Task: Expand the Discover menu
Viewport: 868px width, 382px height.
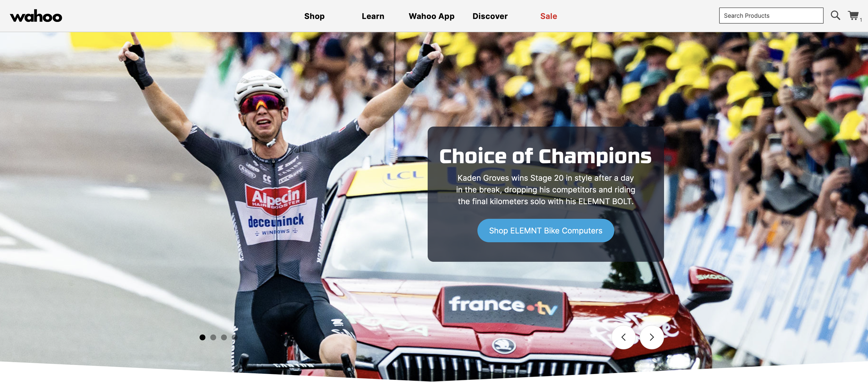Action: (490, 16)
